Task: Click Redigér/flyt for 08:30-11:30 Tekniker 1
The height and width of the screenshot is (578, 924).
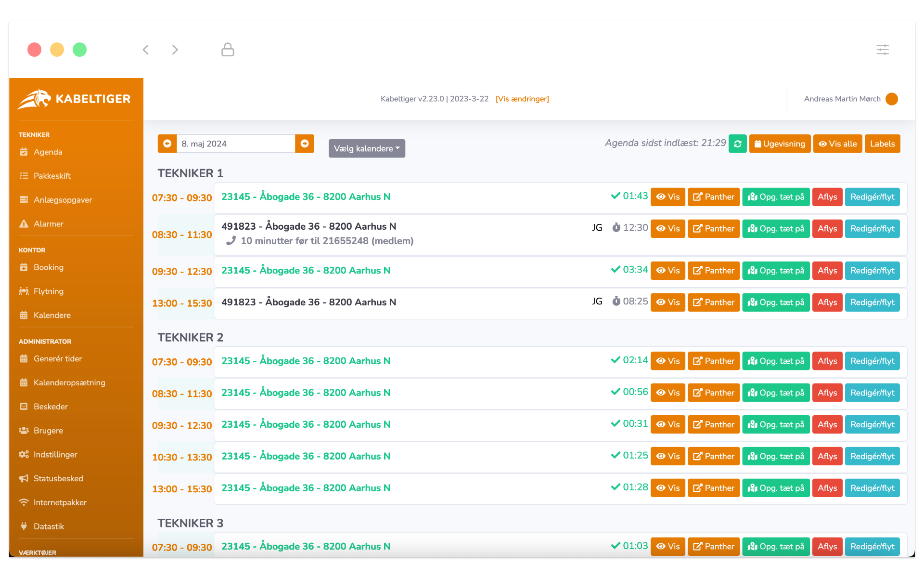Action: (872, 228)
